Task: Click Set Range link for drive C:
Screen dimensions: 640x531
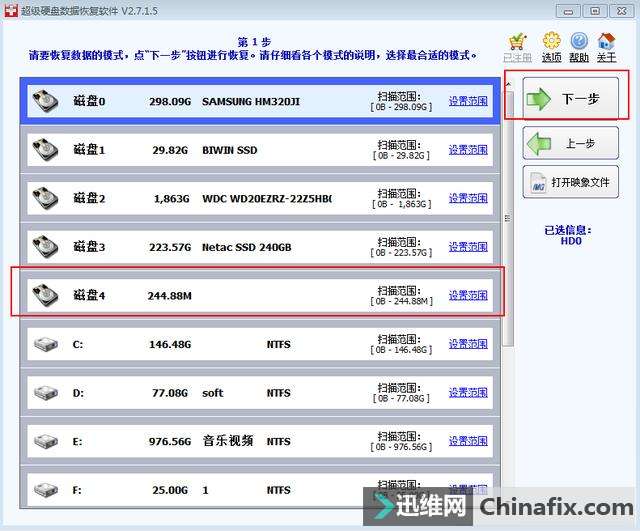Action: click(x=468, y=344)
